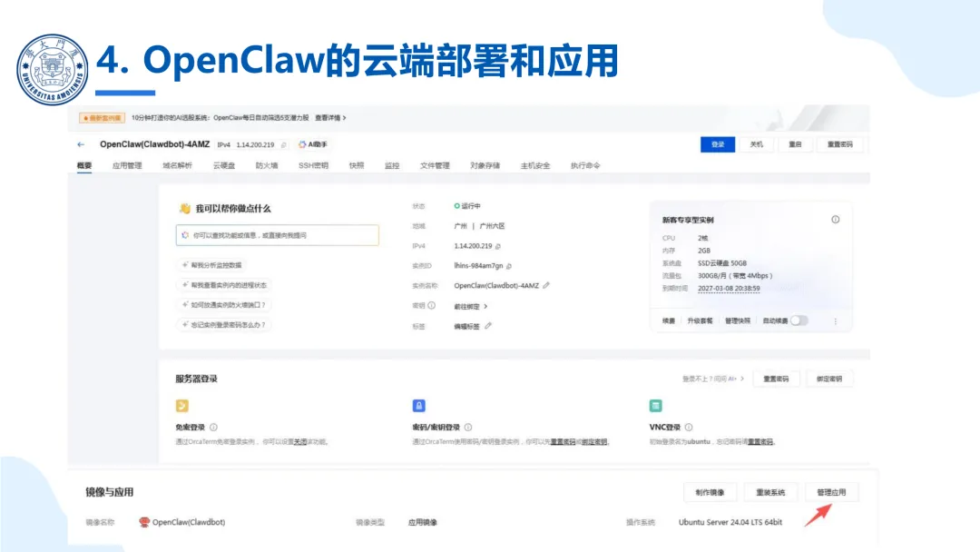Open the 文件管理 tab
The width and height of the screenshot is (980, 552).
(435, 165)
